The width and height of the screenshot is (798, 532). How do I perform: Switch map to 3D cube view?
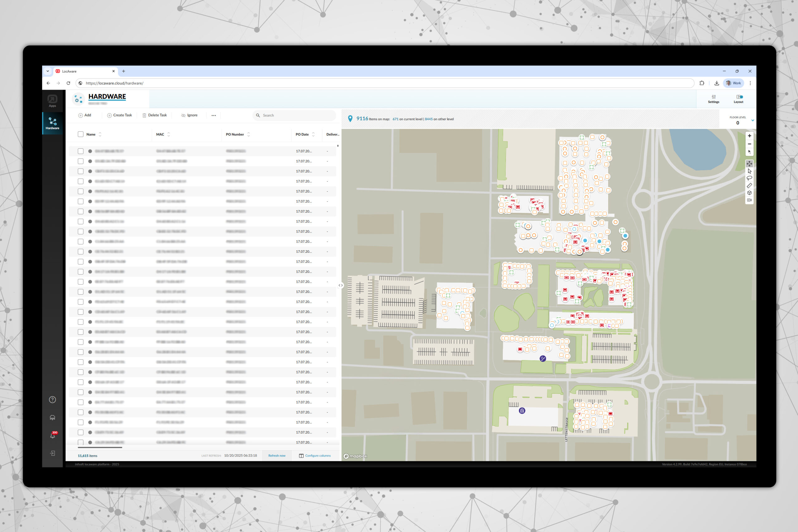click(749, 193)
